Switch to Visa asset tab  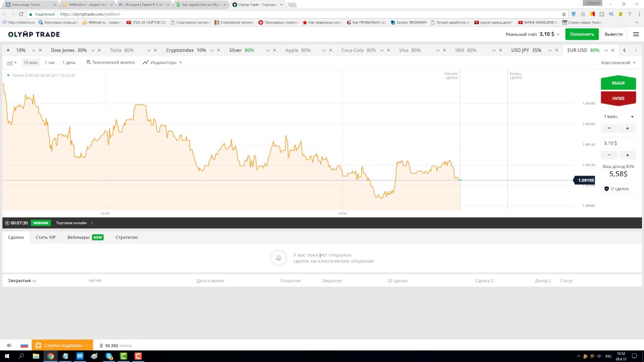[410, 50]
